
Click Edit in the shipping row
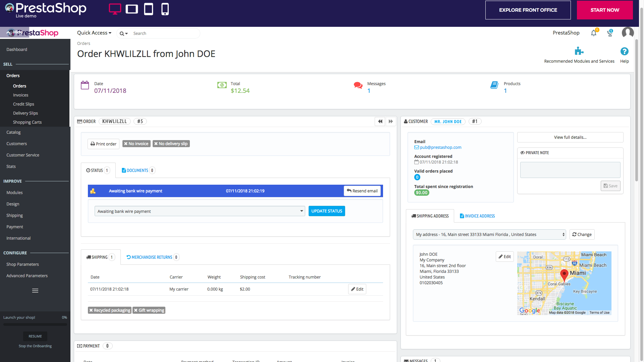click(x=357, y=289)
